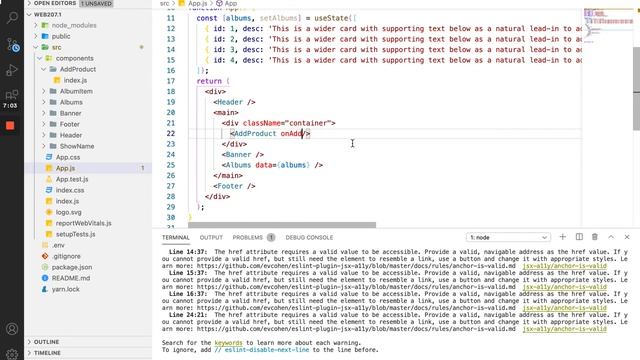
Task: Expand the node_modules folder
Action: coord(74,25)
